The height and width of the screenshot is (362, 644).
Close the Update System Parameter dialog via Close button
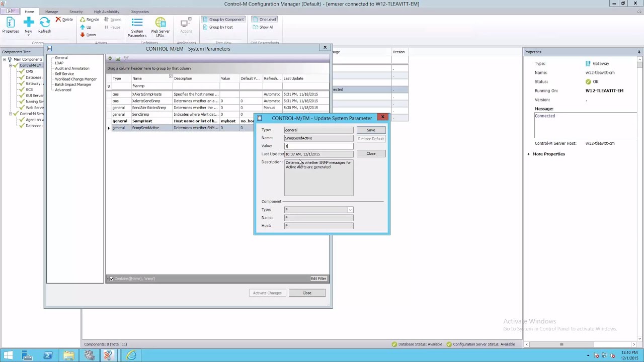coord(371,154)
